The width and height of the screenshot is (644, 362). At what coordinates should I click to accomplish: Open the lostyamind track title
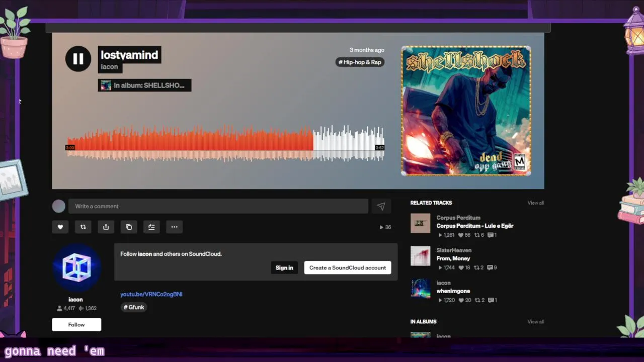pyautogui.click(x=129, y=55)
